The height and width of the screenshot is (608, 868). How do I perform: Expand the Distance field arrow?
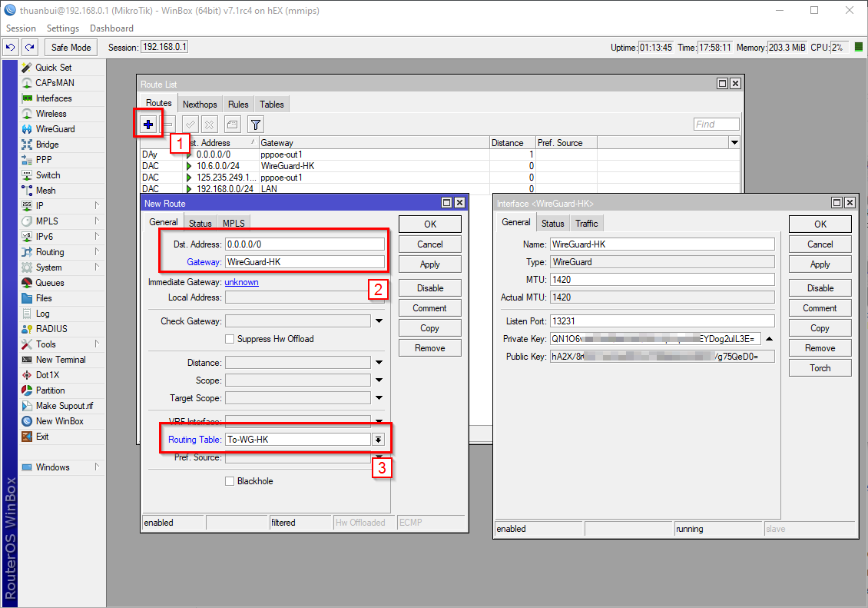(x=379, y=363)
